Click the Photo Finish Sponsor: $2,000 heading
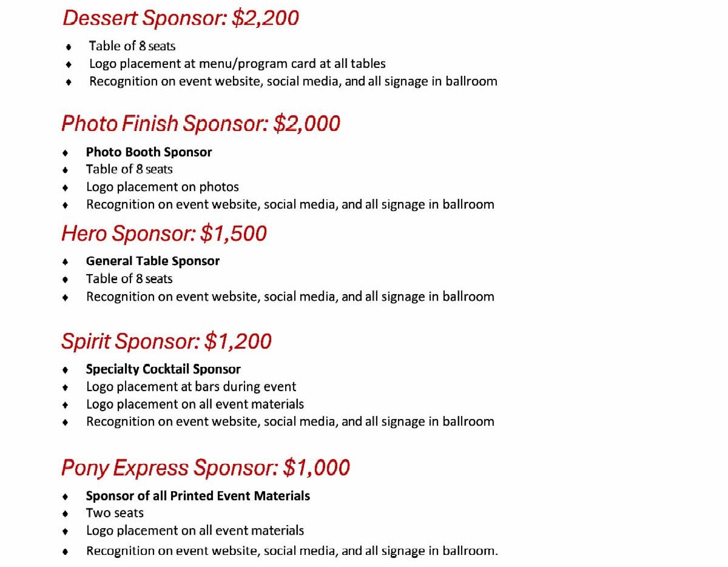This screenshot has height=567, width=728. click(x=200, y=124)
